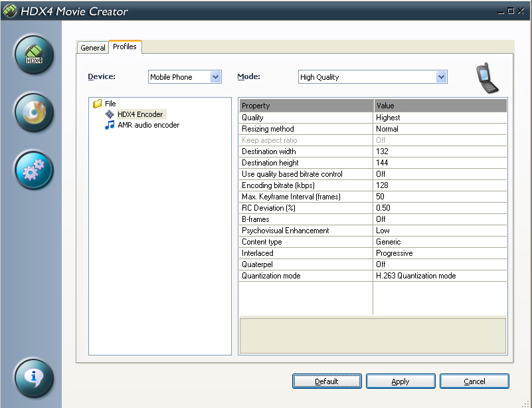This screenshot has width=532, height=408.
Task: Close the HDX4 Movie Creator window
Action: pos(521,11)
